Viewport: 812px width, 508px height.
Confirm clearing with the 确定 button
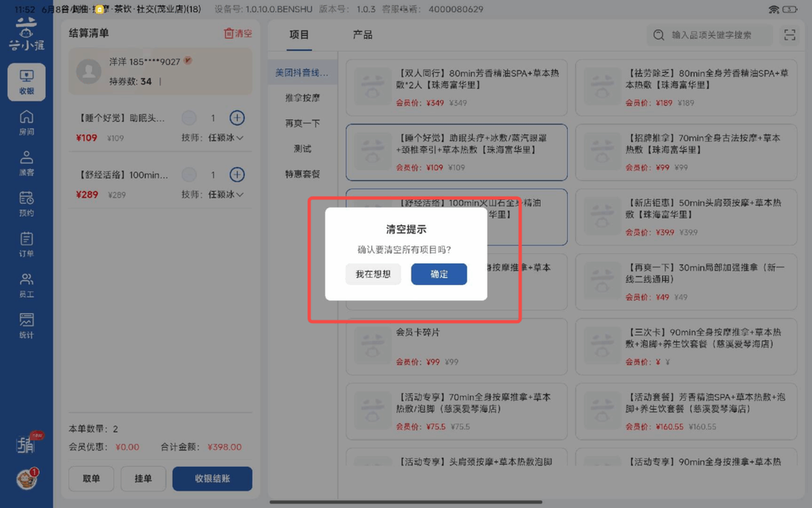click(x=439, y=274)
